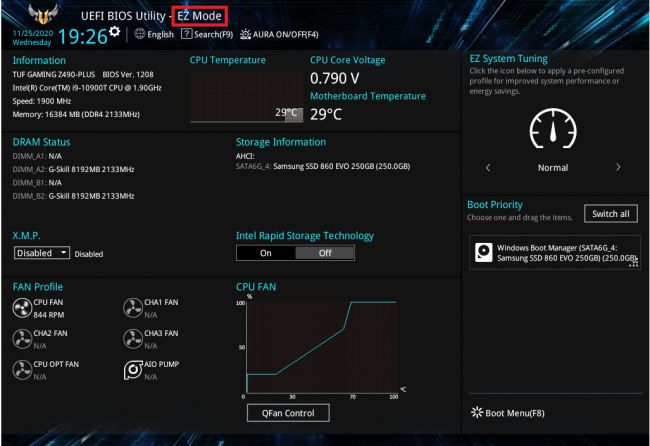
Task: Click the Windows Boot Manager disk icon
Action: (x=483, y=252)
